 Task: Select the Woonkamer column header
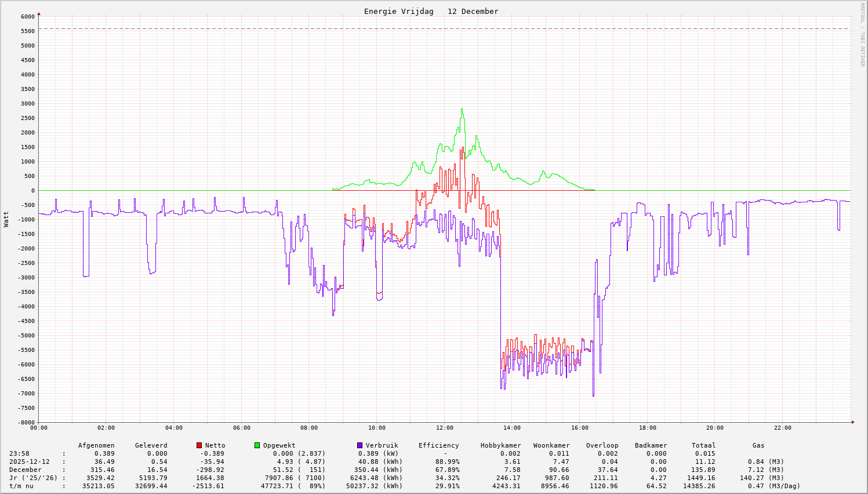(551, 445)
